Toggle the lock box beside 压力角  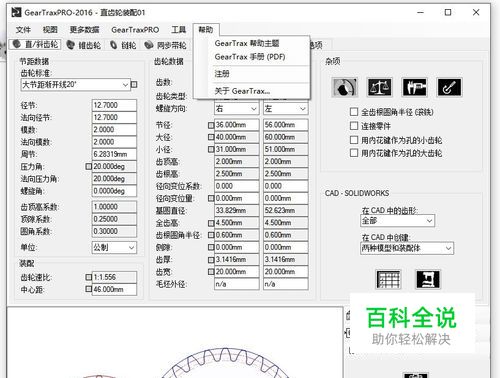coord(89,166)
